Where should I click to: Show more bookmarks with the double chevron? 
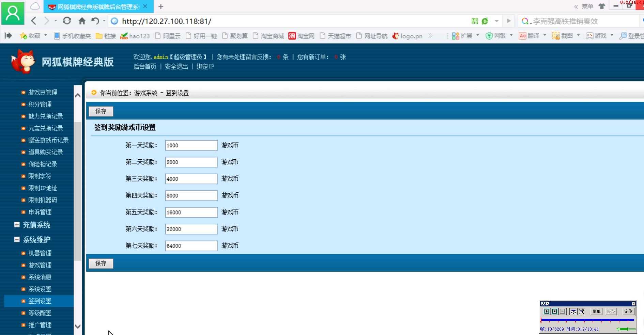(x=430, y=35)
